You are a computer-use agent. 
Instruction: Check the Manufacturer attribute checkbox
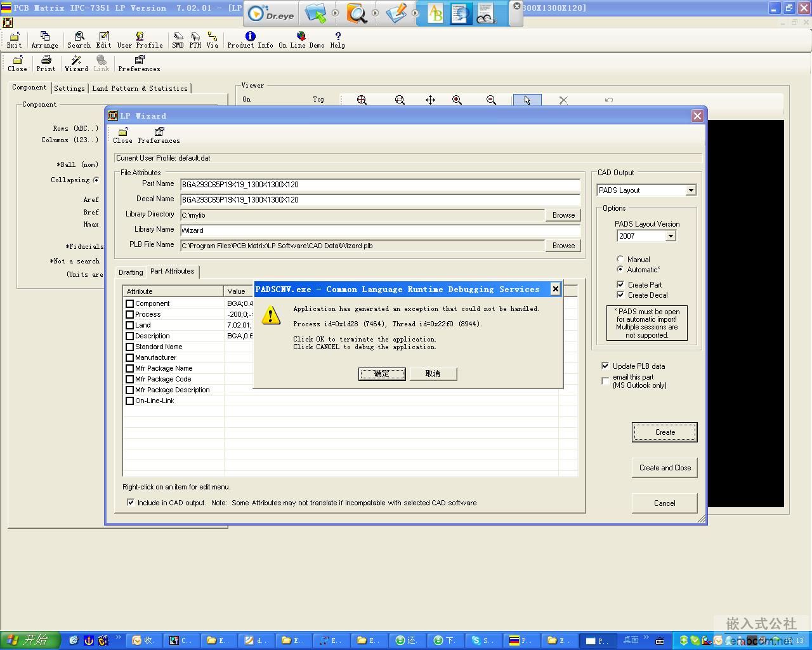click(x=130, y=358)
